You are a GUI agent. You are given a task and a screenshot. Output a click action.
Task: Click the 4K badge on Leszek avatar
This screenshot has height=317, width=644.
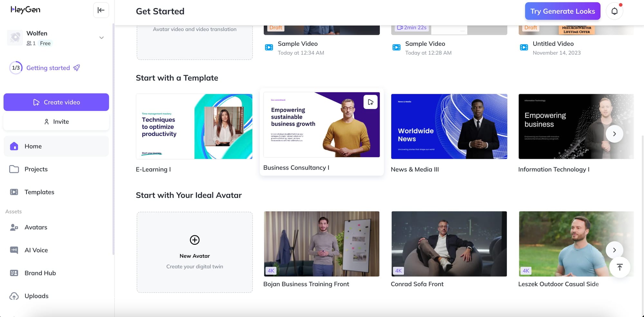point(526,271)
